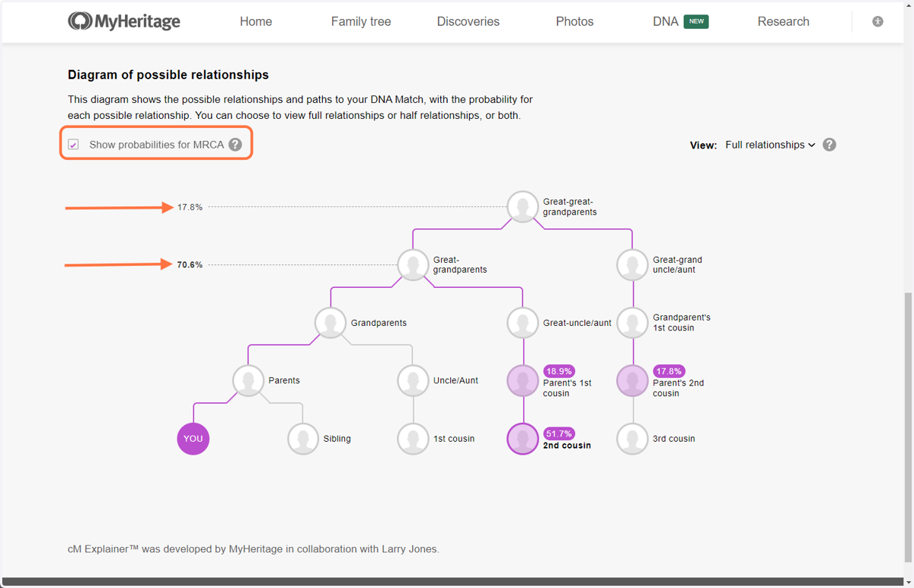
Task: Click the 17.8% badge on Parent's 2nd cousin
Action: click(x=669, y=371)
